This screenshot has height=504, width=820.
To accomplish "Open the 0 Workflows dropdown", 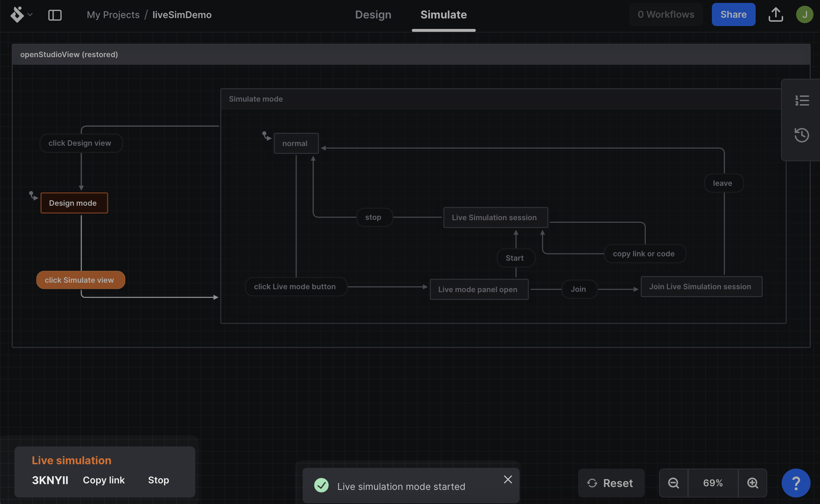I will click(666, 14).
